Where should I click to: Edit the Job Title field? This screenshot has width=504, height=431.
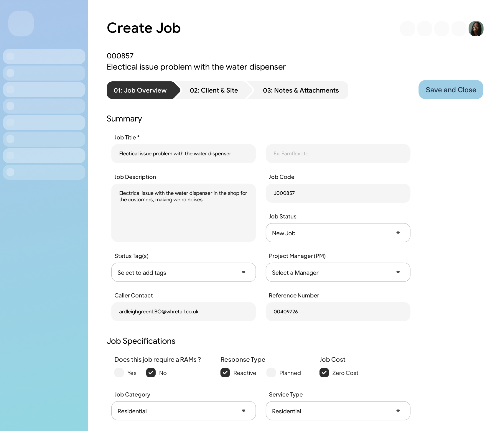pos(183,154)
